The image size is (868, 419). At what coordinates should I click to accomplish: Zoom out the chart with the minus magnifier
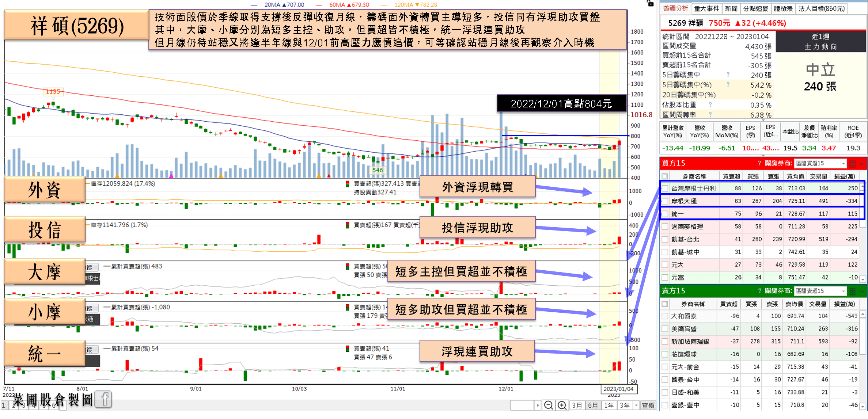pos(548,405)
